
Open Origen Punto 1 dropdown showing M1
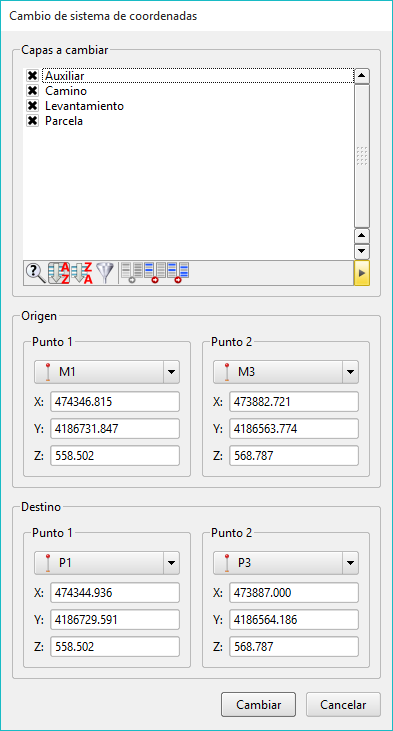[107, 372]
